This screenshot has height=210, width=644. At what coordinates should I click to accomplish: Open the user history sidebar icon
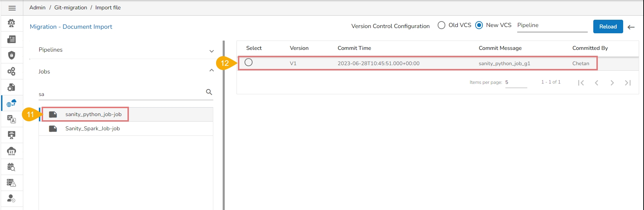[x=11, y=199]
